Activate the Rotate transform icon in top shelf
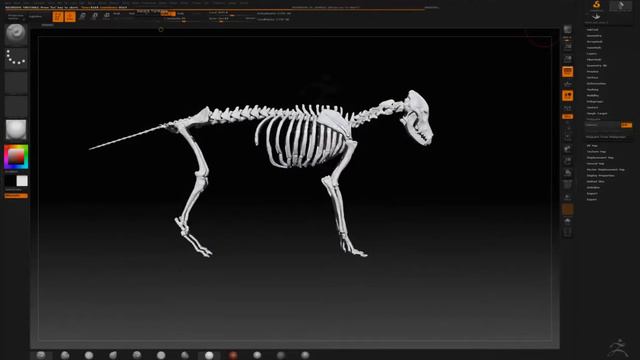640x360 pixels. point(107,16)
